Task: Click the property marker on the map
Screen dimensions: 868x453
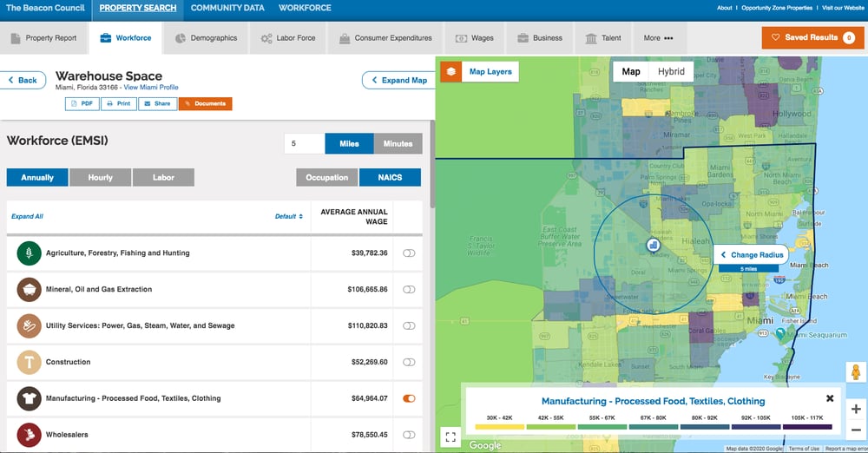Action: click(x=654, y=245)
